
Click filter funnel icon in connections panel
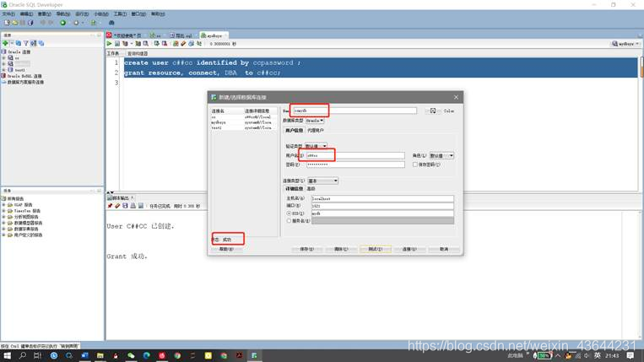[26, 43]
